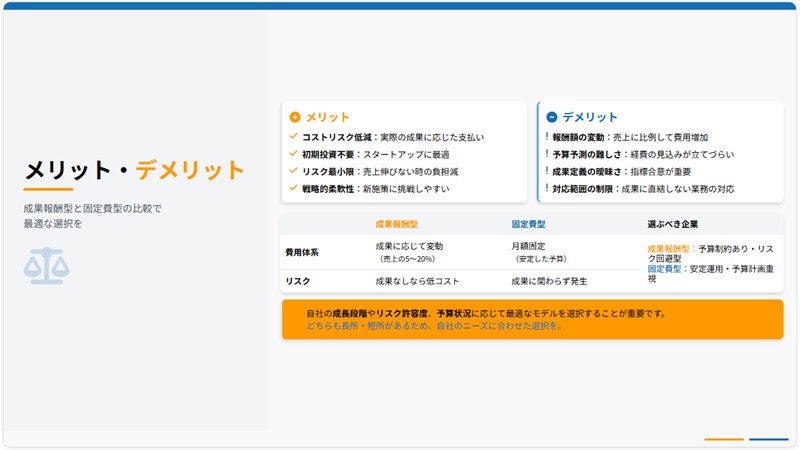800x450 pixels.
Task: Click the 選ぶべき企業 column header
Action: tap(672, 224)
